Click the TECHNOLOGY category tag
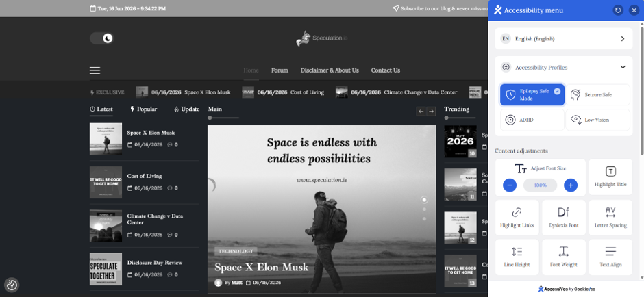 236,251
